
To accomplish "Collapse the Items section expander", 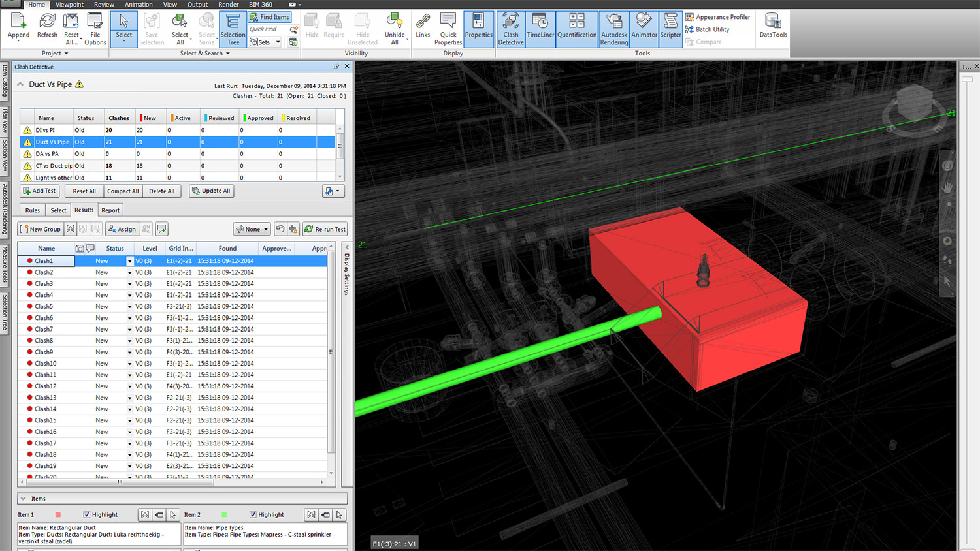I will point(24,499).
